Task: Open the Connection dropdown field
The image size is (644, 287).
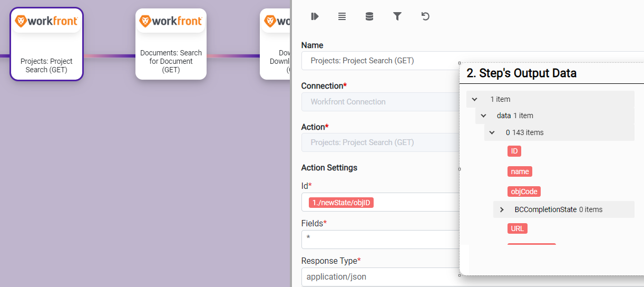Action: pyautogui.click(x=379, y=102)
